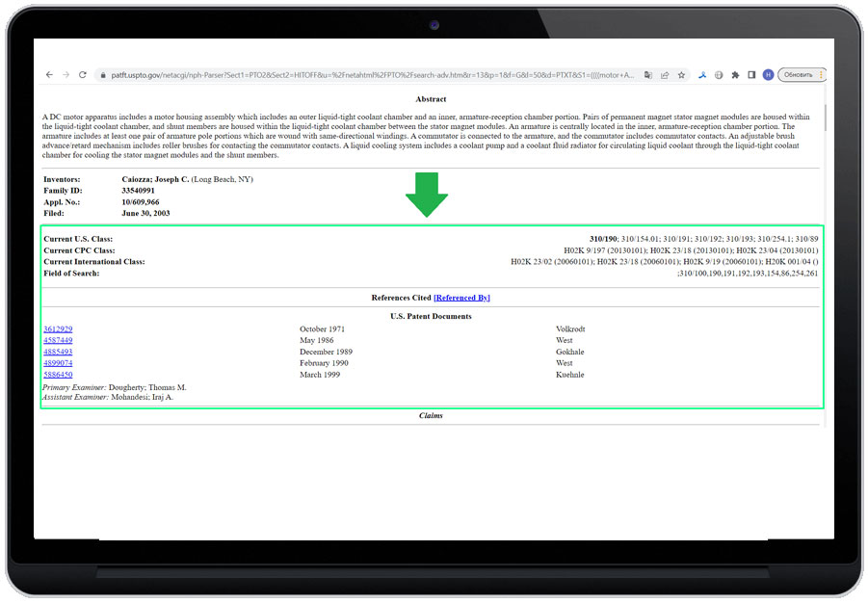
Task: Reload the patent page
Action: (x=83, y=74)
